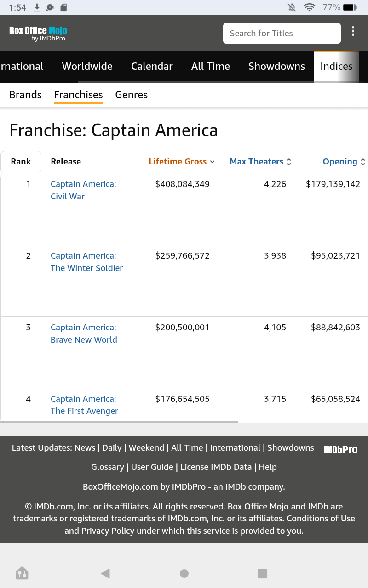Go to the Brands sub-tab

click(26, 95)
